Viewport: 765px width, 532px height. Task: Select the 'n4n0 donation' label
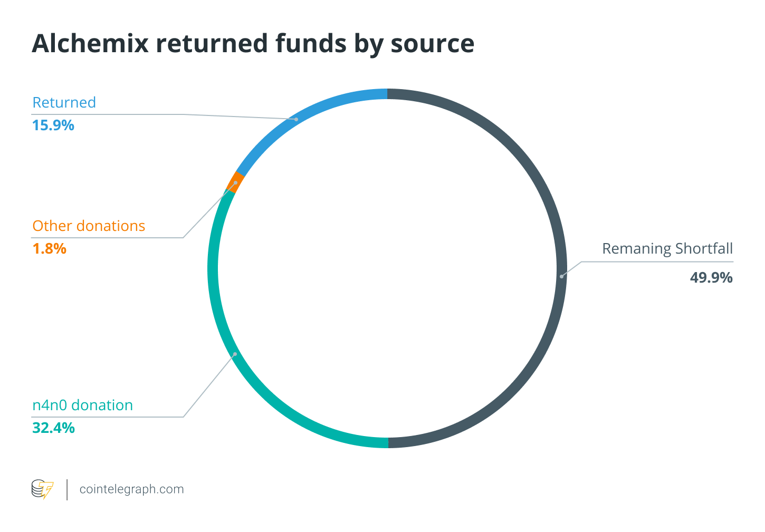click(x=83, y=405)
